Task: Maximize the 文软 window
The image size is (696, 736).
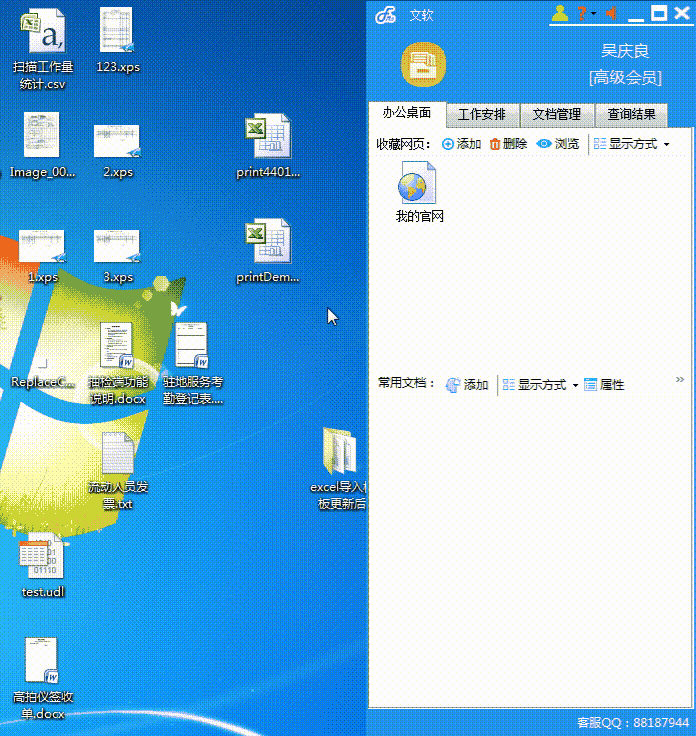Action: tap(659, 13)
